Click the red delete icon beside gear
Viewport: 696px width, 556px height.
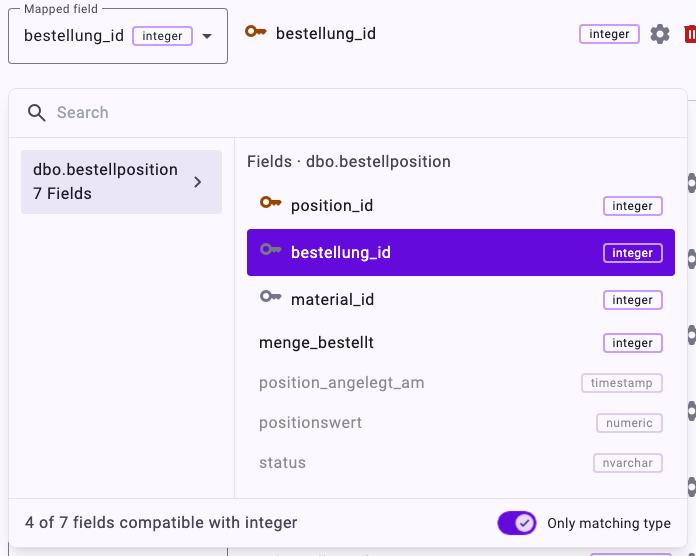coord(690,34)
